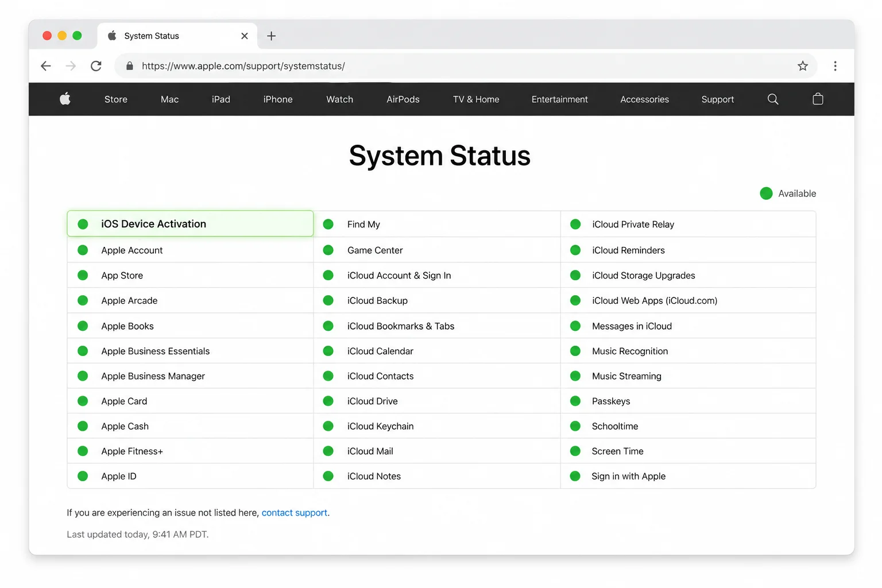The height and width of the screenshot is (588, 882).
Task: Click the green dot beside Sign in with Apple
Action: point(575,476)
